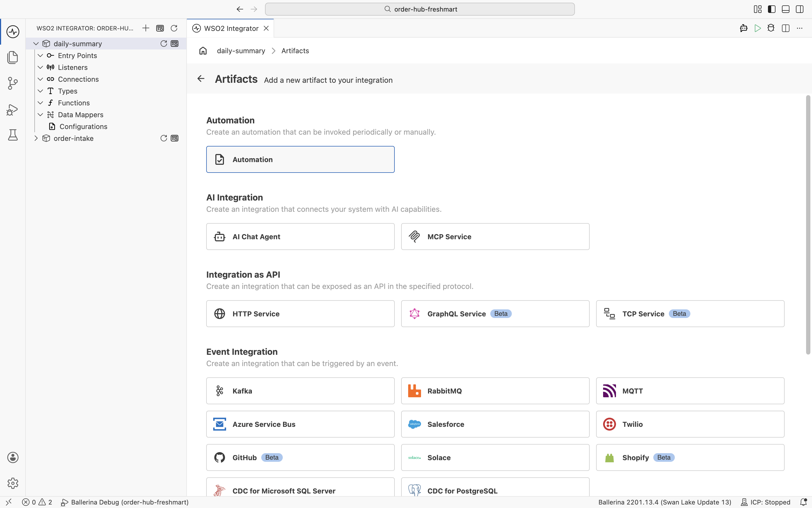Close the WSO2 Integrator tab
The image size is (812, 508).
[x=266, y=28]
